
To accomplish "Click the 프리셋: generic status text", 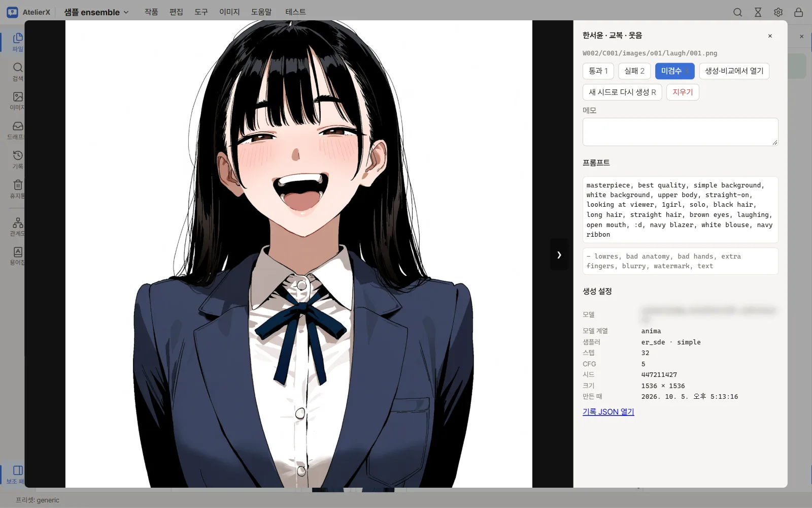I will (x=38, y=500).
